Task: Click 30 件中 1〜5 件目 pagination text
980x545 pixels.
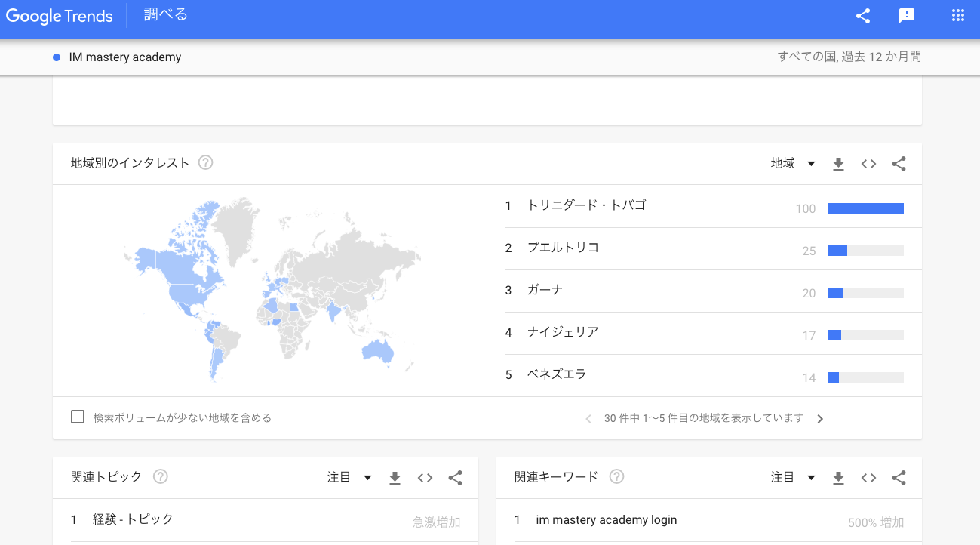Action: 704,418
